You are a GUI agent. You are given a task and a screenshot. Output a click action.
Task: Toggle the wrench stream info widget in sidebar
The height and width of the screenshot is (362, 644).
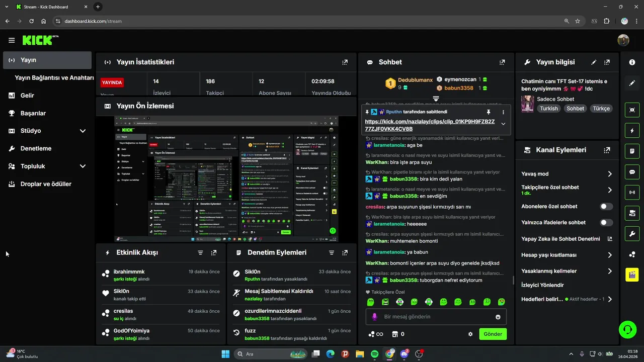pyautogui.click(x=632, y=234)
